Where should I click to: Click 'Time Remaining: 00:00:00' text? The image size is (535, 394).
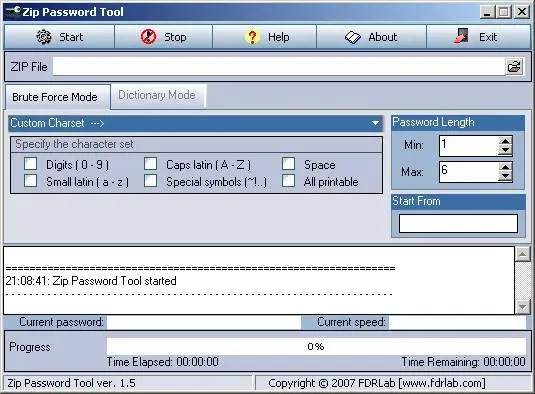coord(463,362)
